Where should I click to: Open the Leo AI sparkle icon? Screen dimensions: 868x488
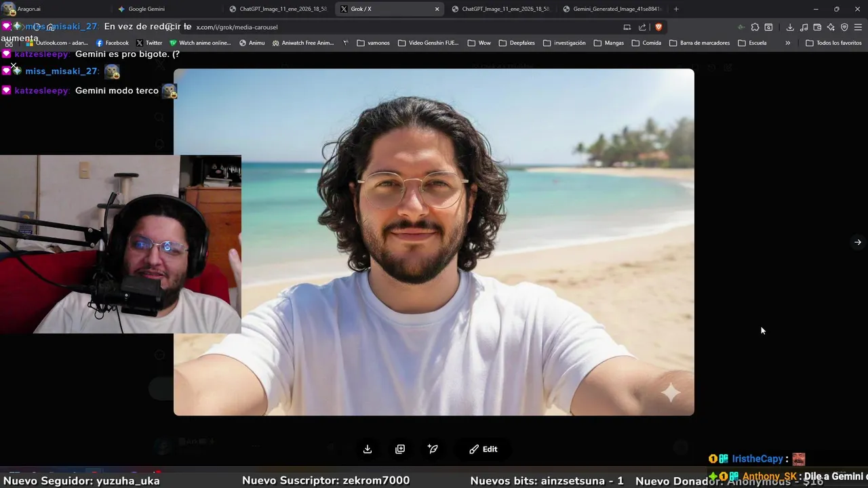(x=831, y=27)
